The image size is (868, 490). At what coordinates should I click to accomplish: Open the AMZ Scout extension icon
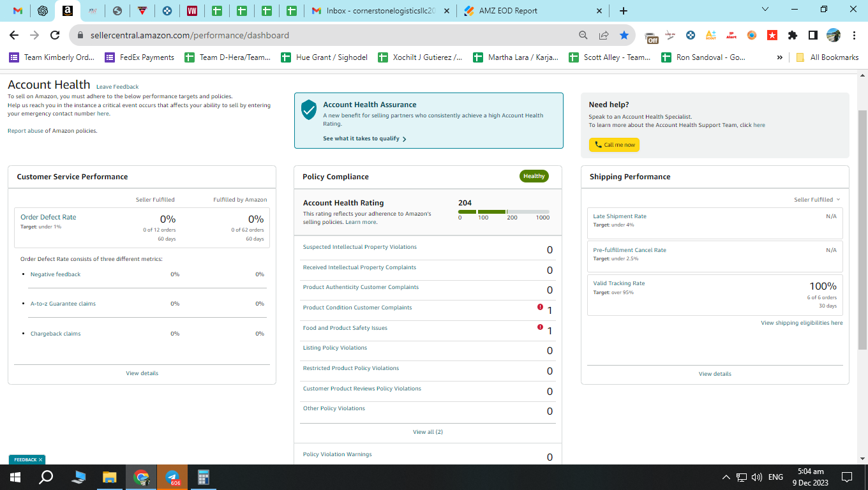pos(710,35)
